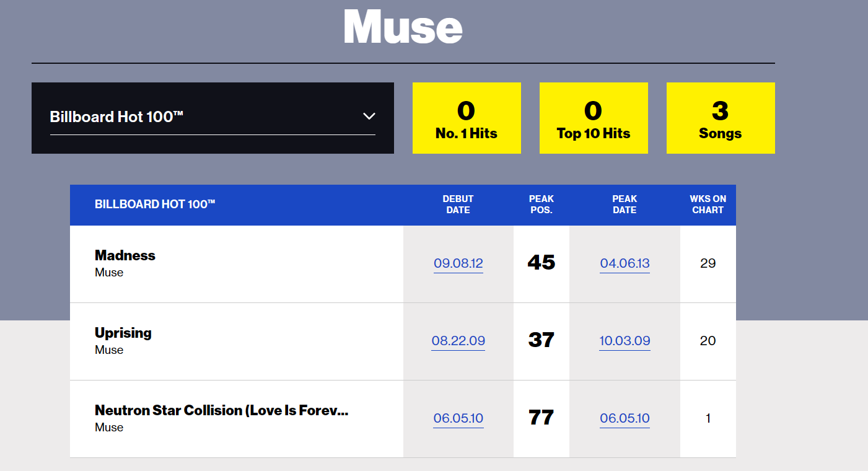Select the Uprising song title
Viewport: 868px width, 471px height.
pos(123,333)
